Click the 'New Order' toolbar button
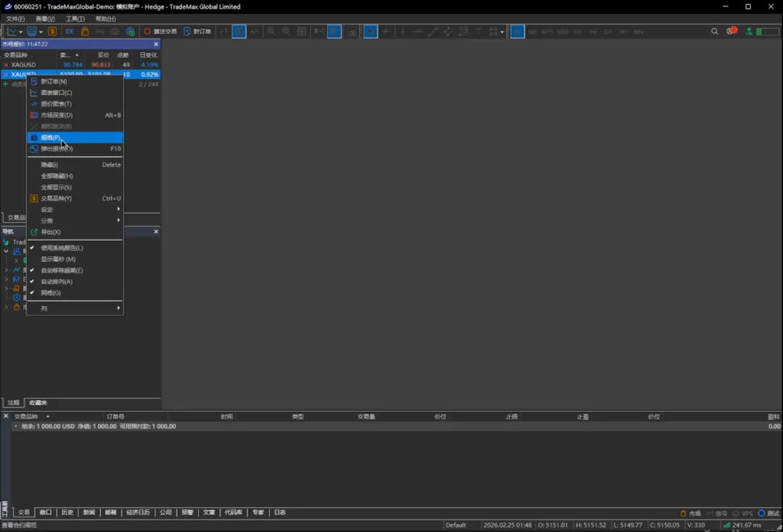Image resolution: width=783 pixels, height=532 pixels. [197, 32]
